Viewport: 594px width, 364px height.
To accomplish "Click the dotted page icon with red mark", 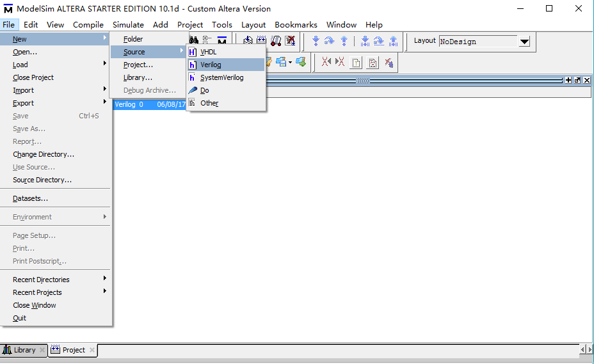I will (373, 63).
